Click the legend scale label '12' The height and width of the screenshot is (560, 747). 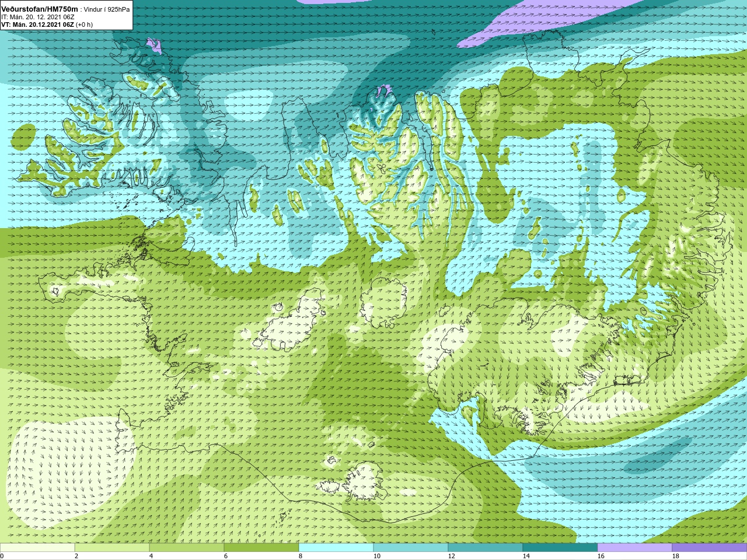tap(451, 556)
